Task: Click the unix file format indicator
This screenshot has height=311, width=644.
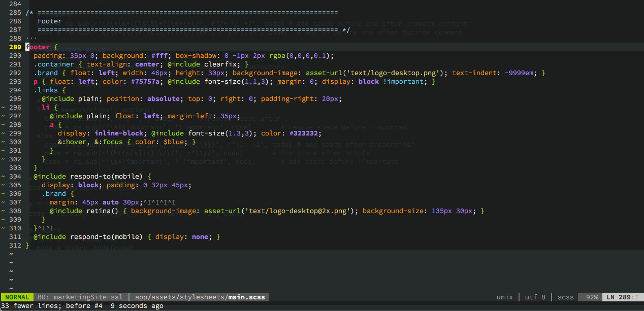Action: [x=504, y=297]
